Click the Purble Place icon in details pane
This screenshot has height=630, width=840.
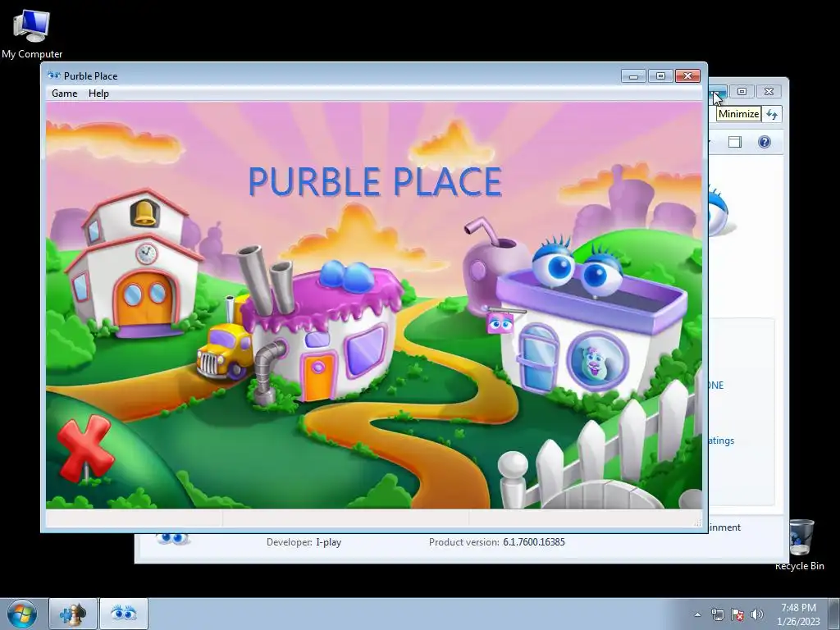tap(172, 538)
